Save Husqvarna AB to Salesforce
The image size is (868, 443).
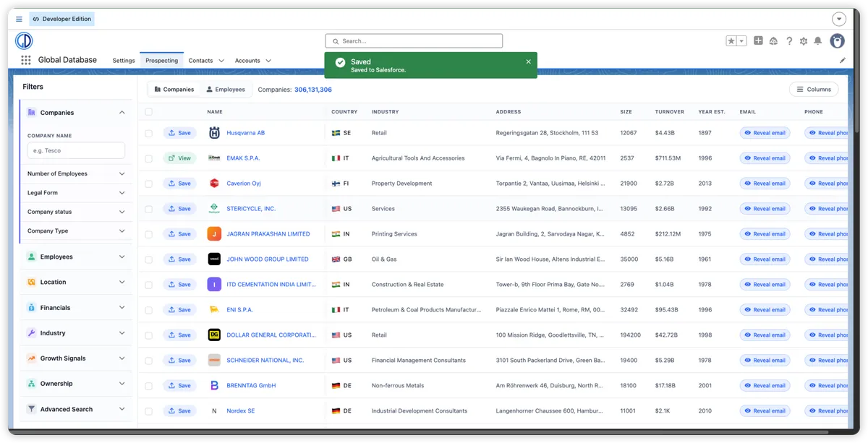(x=179, y=133)
